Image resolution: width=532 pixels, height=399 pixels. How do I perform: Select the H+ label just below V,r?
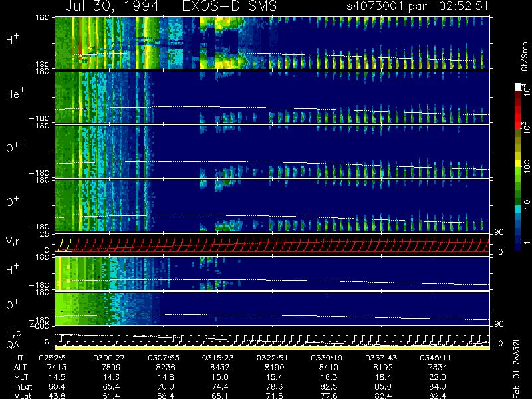point(13,269)
